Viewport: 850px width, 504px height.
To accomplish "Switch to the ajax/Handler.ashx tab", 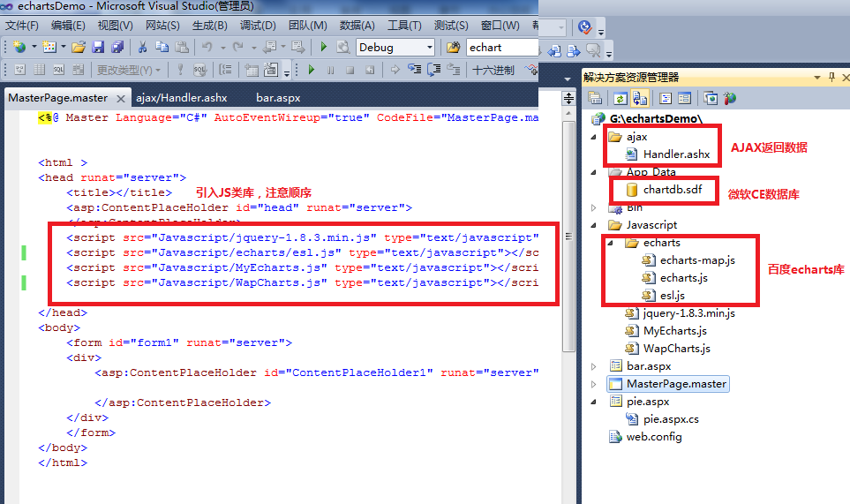I will [x=182, y=98].
